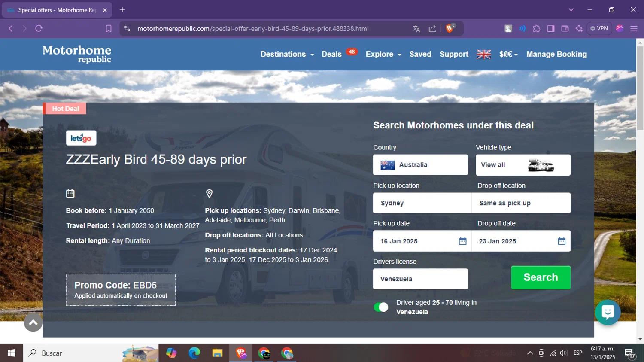Open the Brave Wallet icon

[x=565, y=29]
